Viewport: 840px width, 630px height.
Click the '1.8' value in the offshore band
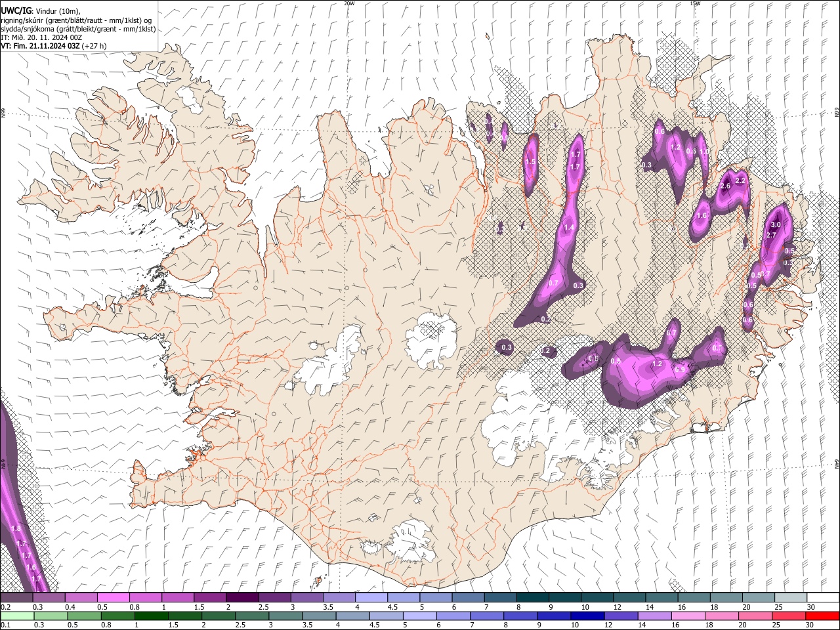(16, 528)
